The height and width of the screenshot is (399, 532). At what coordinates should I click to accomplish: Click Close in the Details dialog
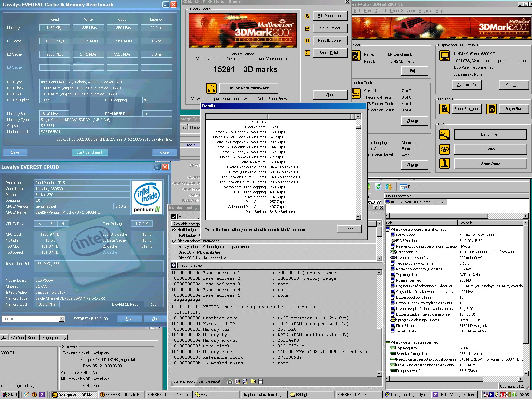tap(349, 229)
